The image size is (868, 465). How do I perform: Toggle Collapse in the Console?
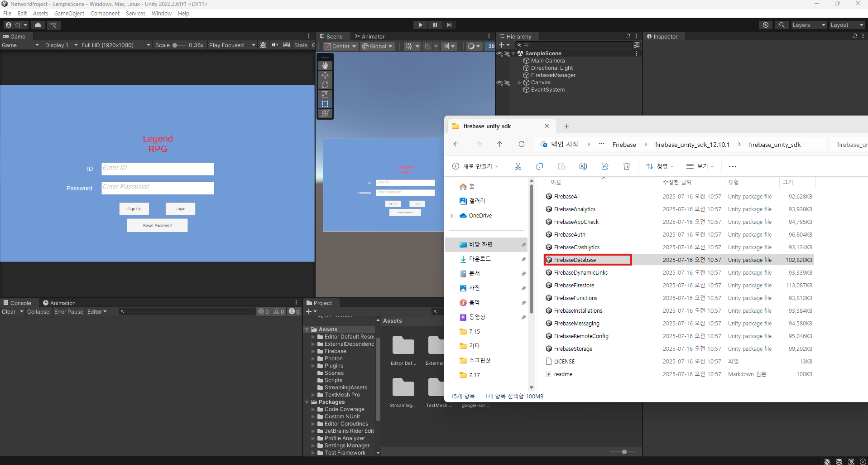[x=38, y=312]
